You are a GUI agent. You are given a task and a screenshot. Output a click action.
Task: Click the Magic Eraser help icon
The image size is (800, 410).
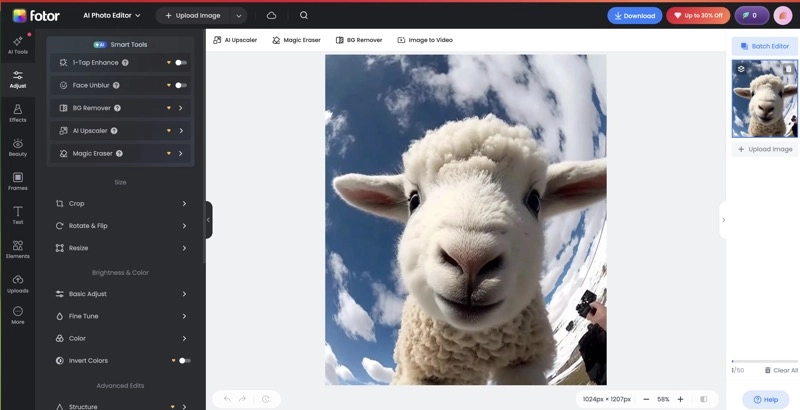point(119,153)
